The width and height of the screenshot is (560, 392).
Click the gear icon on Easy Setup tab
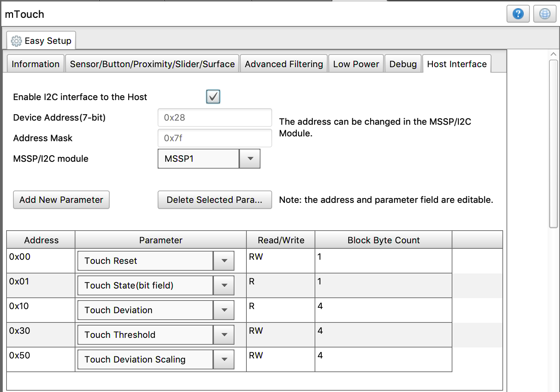coord(16,41)
